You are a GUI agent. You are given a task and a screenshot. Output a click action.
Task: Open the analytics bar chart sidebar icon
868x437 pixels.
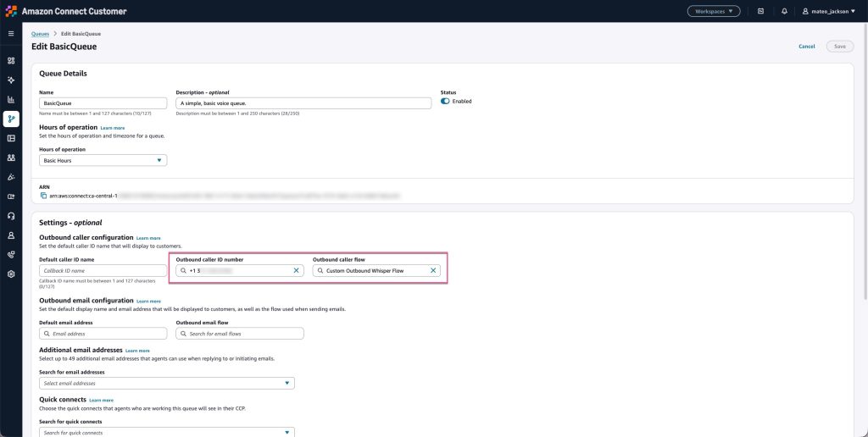(11, 100)
